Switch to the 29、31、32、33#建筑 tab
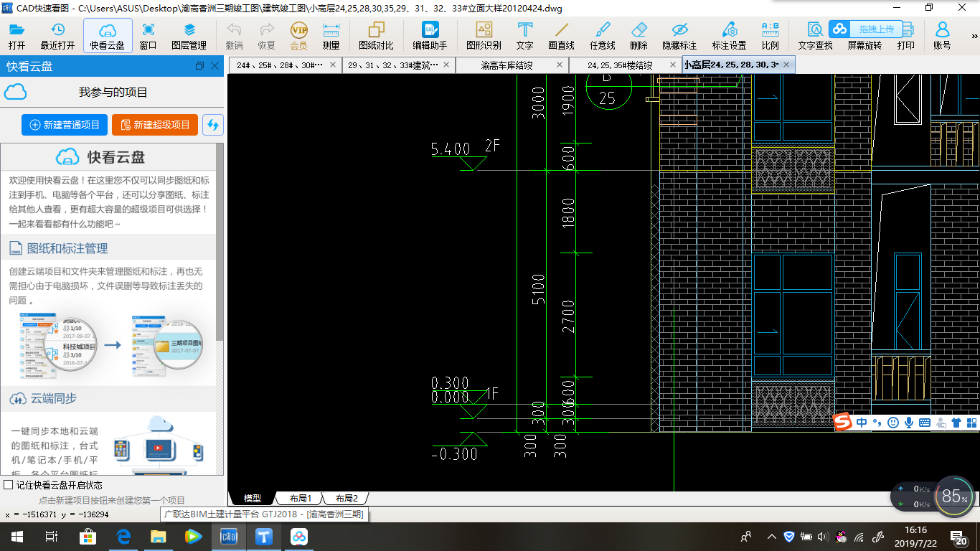 pos(394,65)
